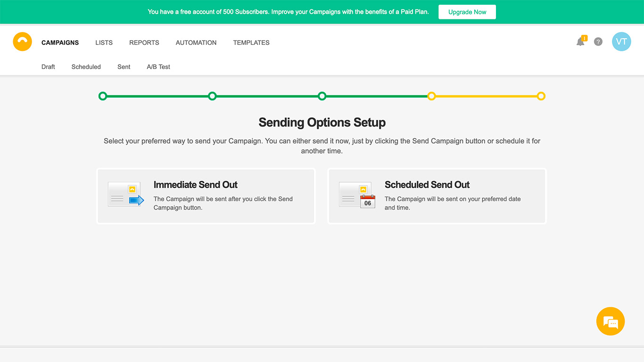This screenshot has height=362, width=644.
Task: Open the Campaigns menu
Action: pyautogui.click(x=60, y=42)
